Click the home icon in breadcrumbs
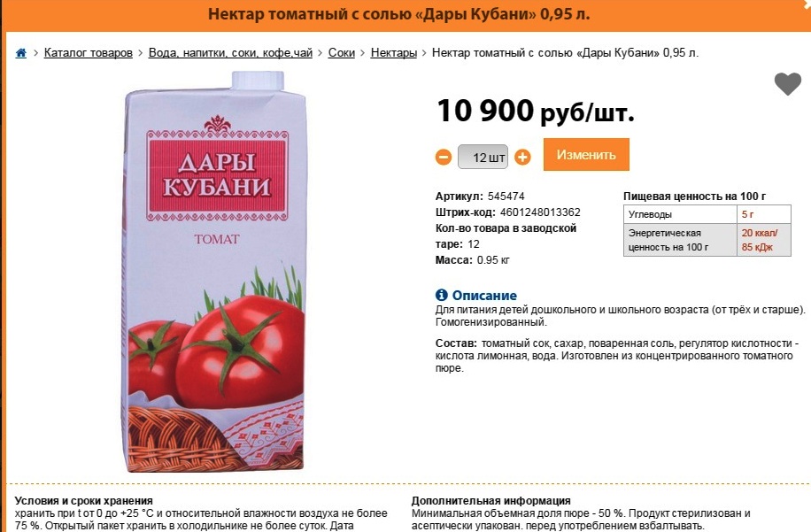 (20, 53)
